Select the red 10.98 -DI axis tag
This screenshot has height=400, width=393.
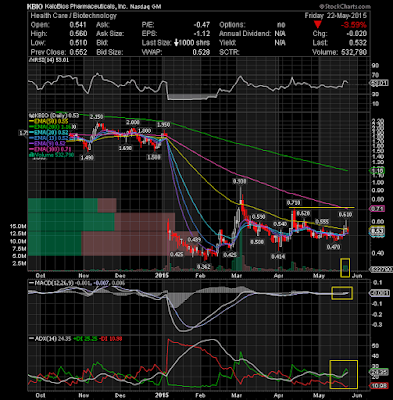click(378, 386)
